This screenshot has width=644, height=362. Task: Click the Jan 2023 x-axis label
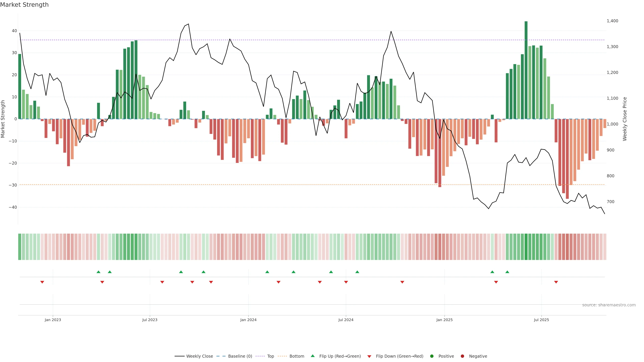[53, 320]
